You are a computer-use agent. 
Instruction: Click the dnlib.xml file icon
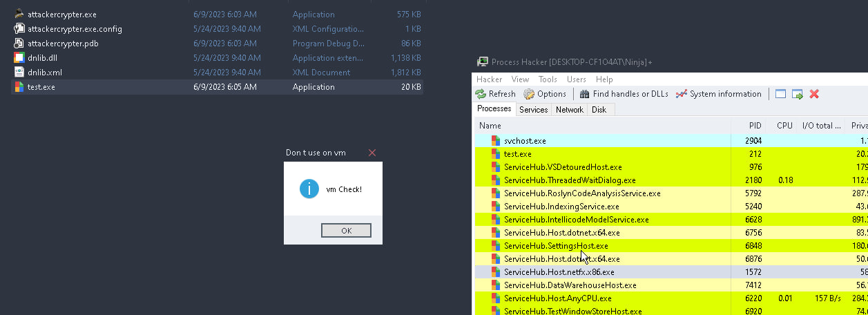19,73
